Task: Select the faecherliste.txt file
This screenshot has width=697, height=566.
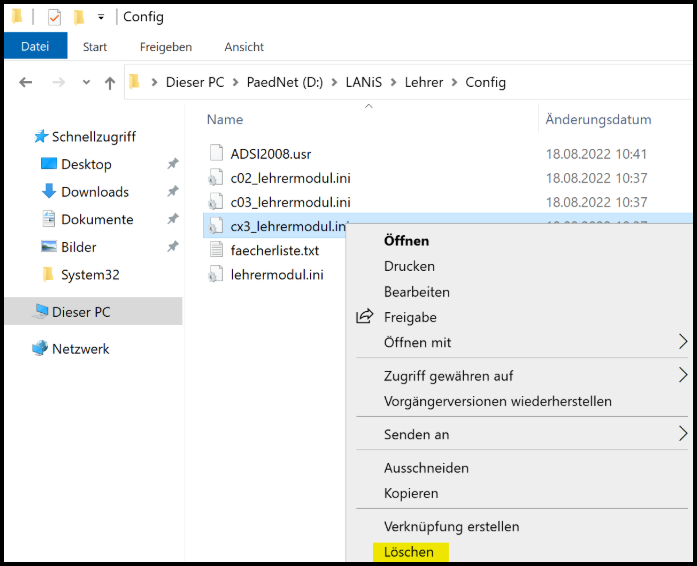Action: point(274,250)
